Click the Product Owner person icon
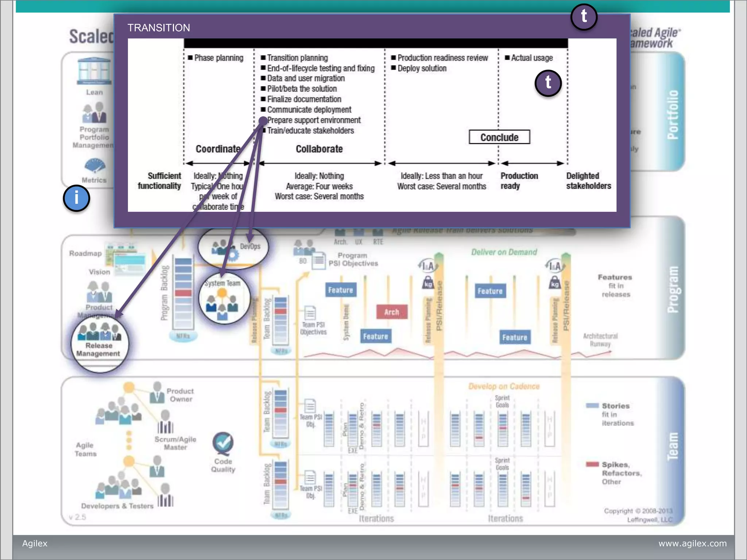 (x=157, y=393)
